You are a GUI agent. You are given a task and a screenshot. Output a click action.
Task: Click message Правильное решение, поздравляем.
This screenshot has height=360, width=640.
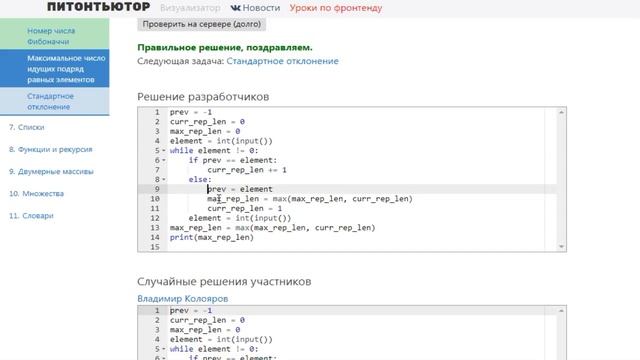point(225,47)
